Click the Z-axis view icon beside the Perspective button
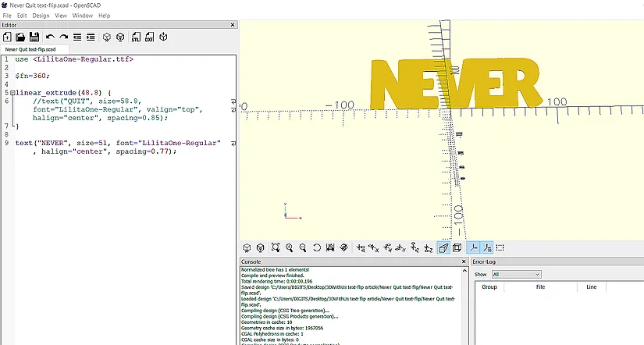The image size is (644, 345). coord(429,247)
